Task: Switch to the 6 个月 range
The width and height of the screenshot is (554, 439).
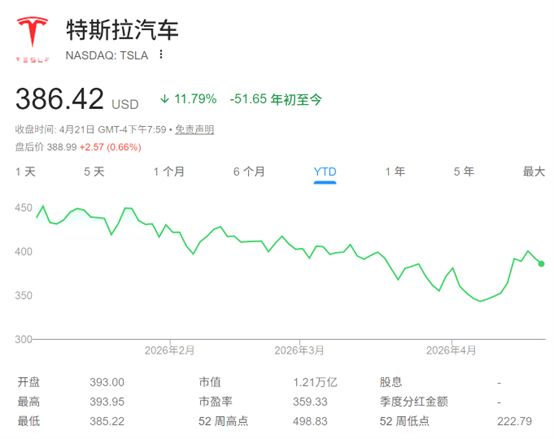Action: click(x=249, y=172)
